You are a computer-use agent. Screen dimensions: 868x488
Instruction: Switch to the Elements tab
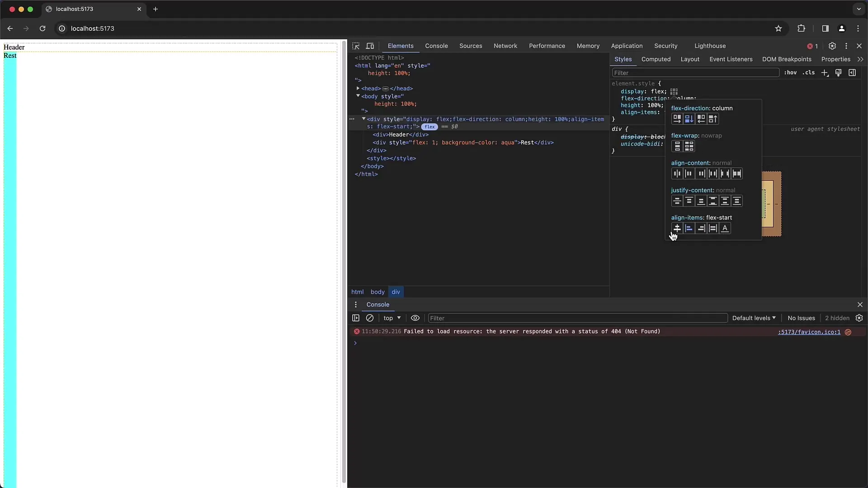point(400,46)
